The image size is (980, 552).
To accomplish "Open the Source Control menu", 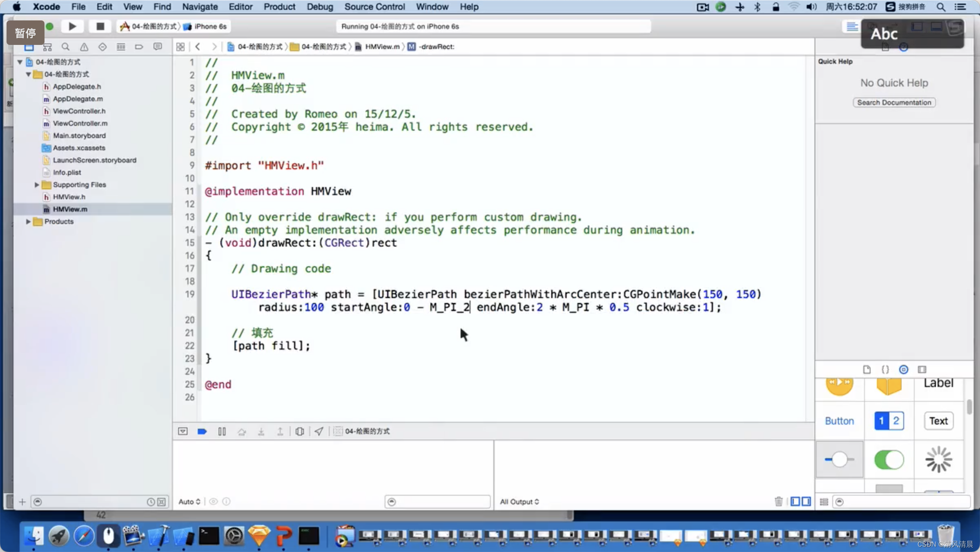I will [x=374, y=7].
